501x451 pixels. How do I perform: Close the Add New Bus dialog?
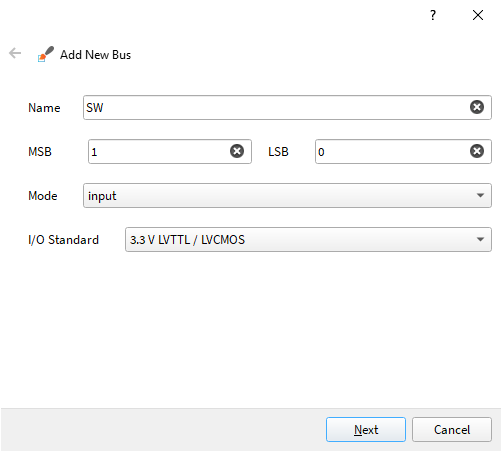pyautogui.click(x=478, y=15)
